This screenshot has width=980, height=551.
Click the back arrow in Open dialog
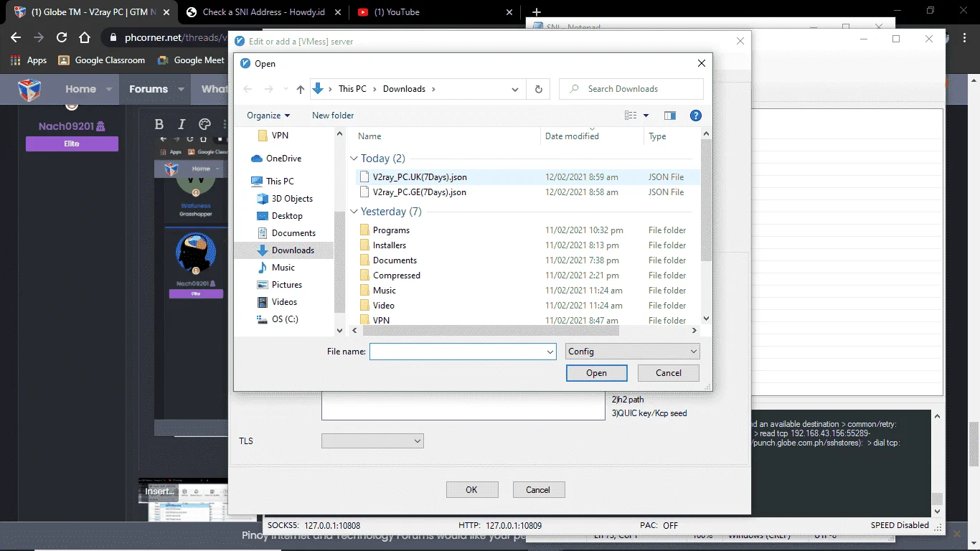click(x=248, y=89)
